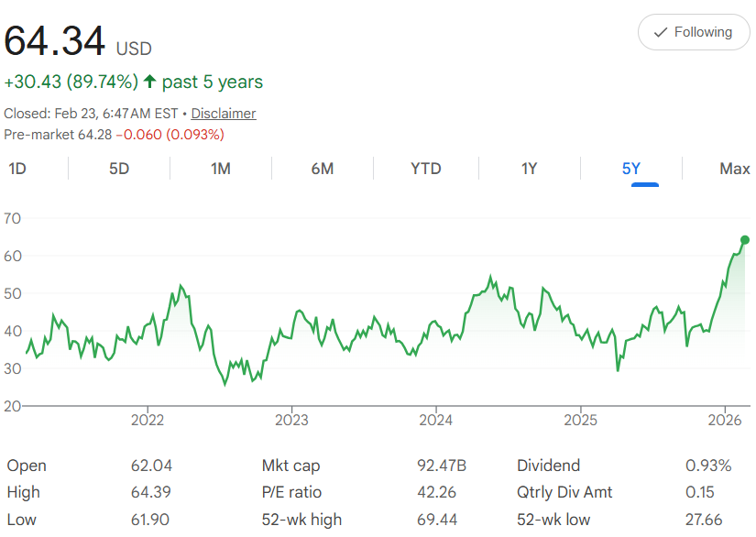
Task: Select the 5D range tab
Action: [119, 169]
